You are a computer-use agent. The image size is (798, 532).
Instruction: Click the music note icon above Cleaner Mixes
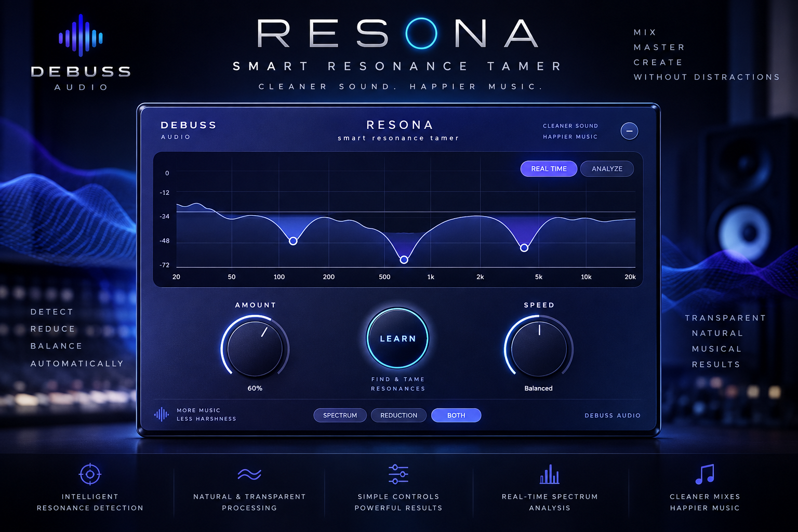click(x=705, y=474)
